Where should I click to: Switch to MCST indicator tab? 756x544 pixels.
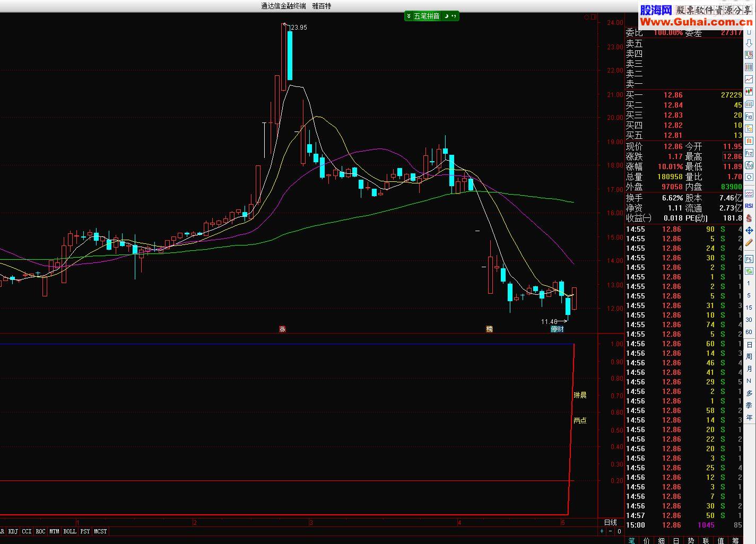(100, 531)
